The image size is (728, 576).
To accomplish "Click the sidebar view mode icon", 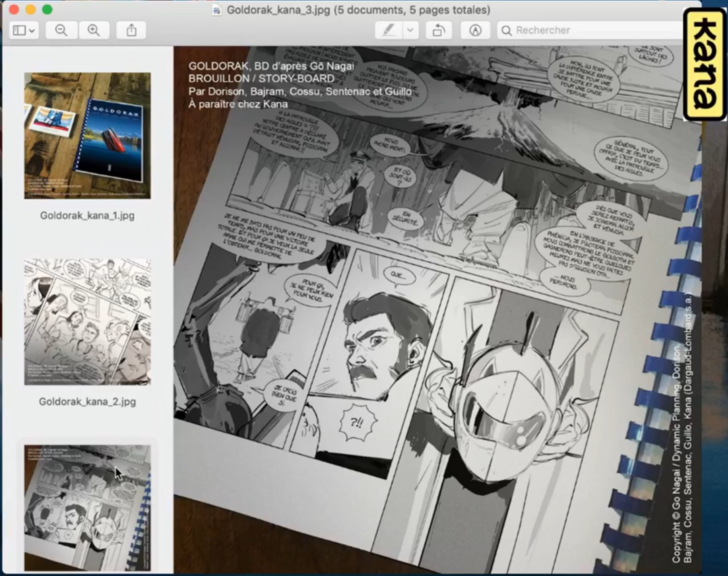I will (x=19, y=30).
